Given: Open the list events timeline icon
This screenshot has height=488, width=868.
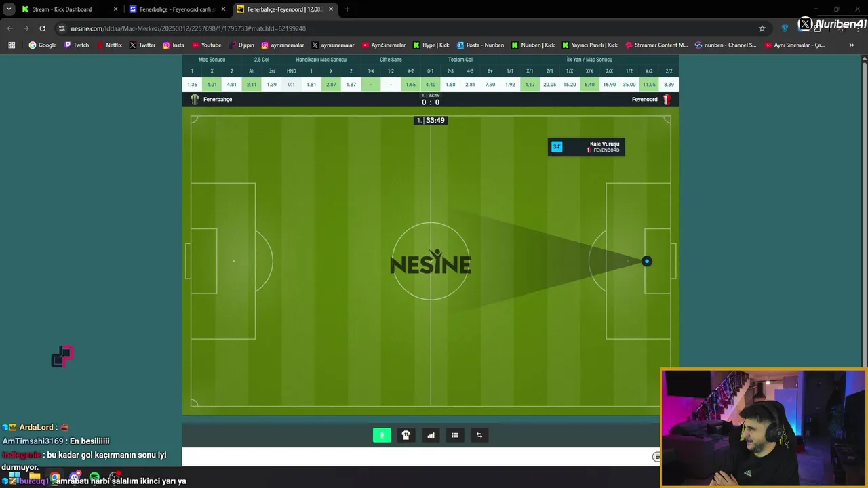Looking at the screenshot, I should tap(455, 435).
